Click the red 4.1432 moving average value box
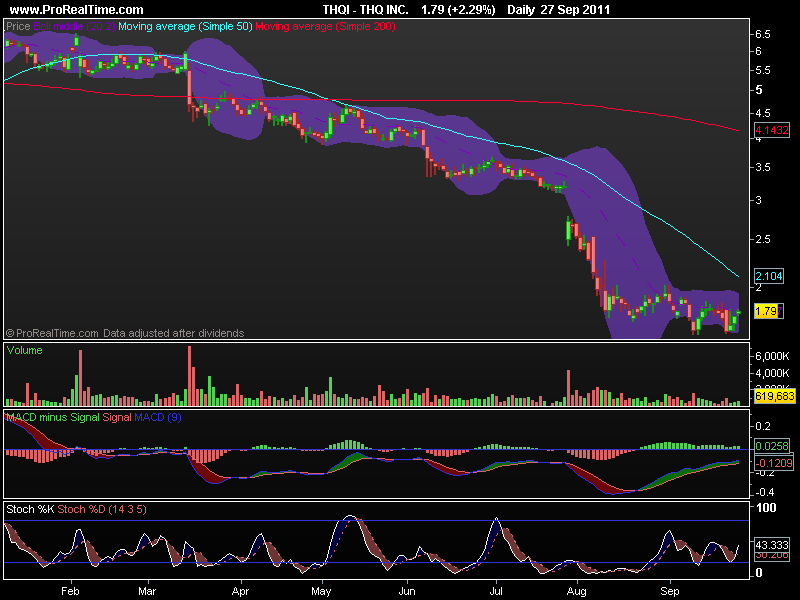800x600 pixels. pos(772,130)
